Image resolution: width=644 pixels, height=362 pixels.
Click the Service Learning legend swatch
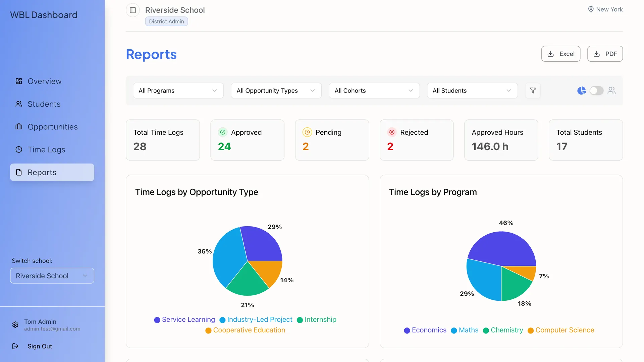[157, 320]
